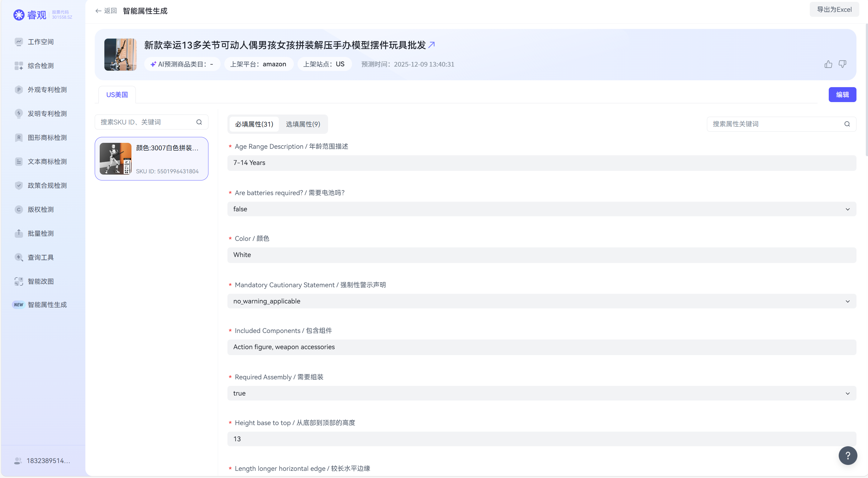Open 外观专利检测 from sidebar
Screen dimensions: 868x478
[x=47, y=90]
